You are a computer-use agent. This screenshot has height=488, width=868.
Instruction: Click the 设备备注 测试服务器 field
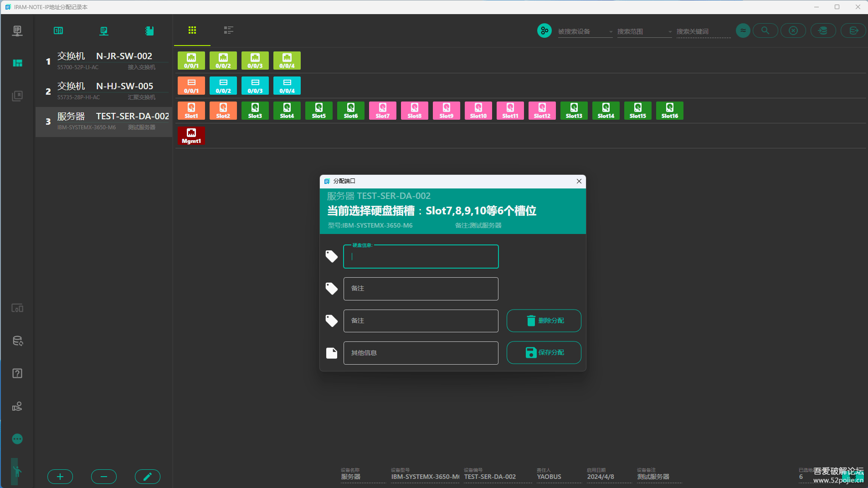pyautogui.click(x=660, y=475)
